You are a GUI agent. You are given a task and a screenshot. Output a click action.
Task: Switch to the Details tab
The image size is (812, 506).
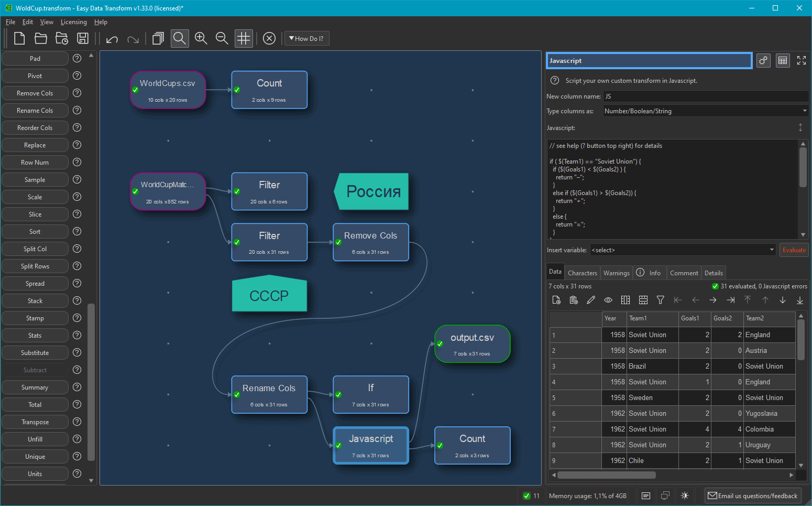pos(714,273)
